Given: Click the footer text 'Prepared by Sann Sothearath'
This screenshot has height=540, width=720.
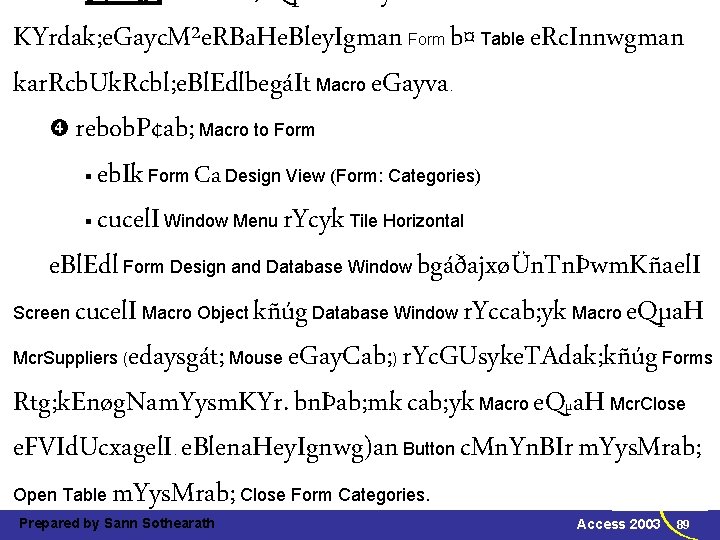Looking at the screenshot, I should [x=117, y=523].
